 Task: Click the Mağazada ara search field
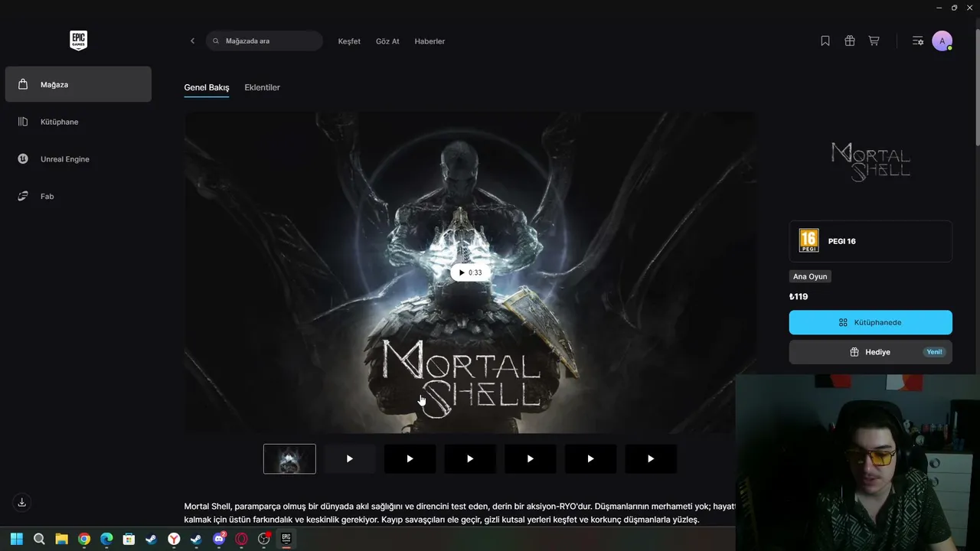pos(264,41)
